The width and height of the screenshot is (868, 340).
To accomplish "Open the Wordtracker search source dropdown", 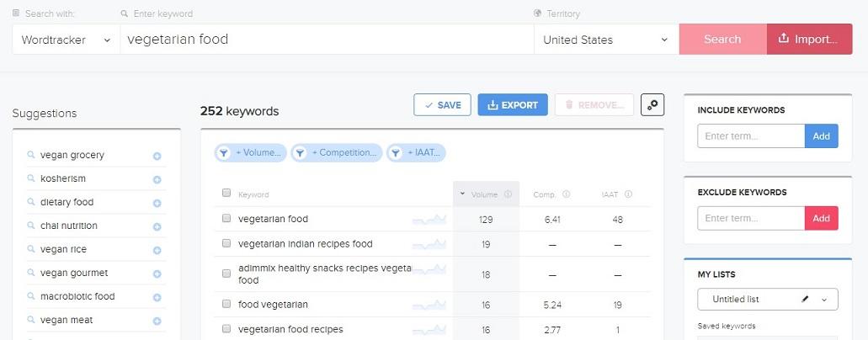I will (x=66, y=40).
